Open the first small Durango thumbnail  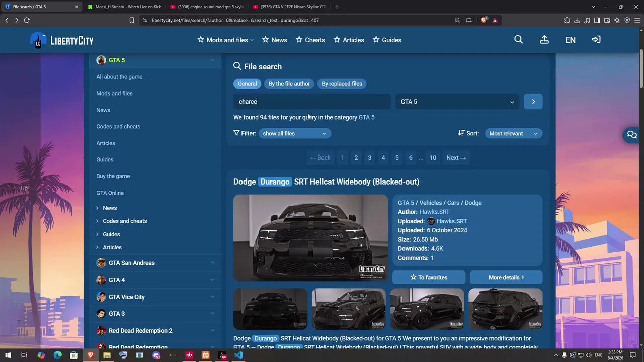coord(271,309)
